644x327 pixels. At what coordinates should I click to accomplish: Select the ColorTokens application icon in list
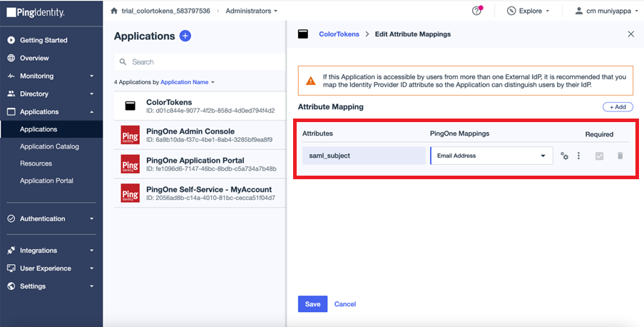130,106
